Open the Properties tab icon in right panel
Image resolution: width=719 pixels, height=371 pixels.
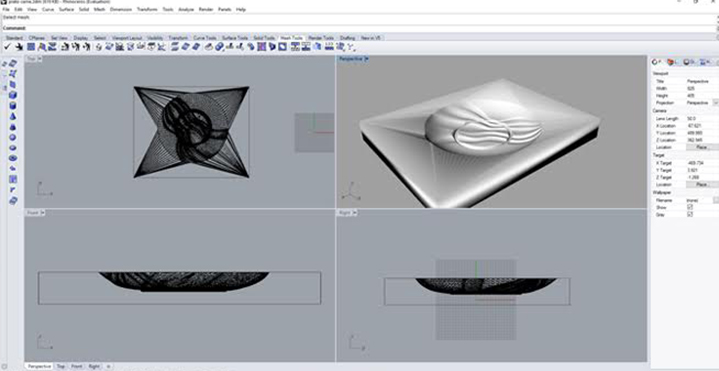click(655, 62)
